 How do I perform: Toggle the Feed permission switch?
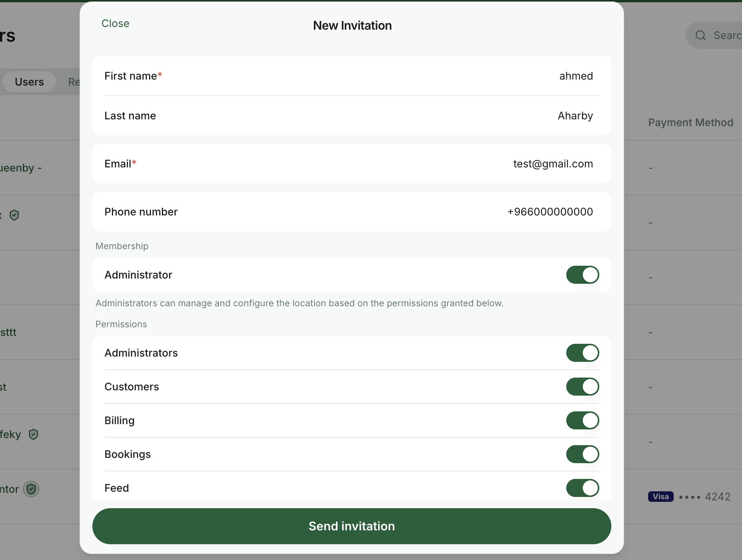point(582,488)
